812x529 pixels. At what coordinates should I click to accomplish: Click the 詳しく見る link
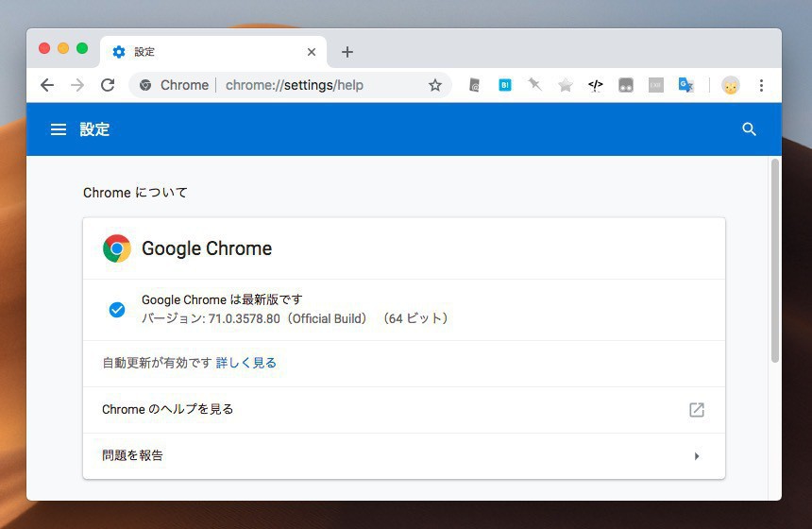pyautogui.click(x=246, y=363)
